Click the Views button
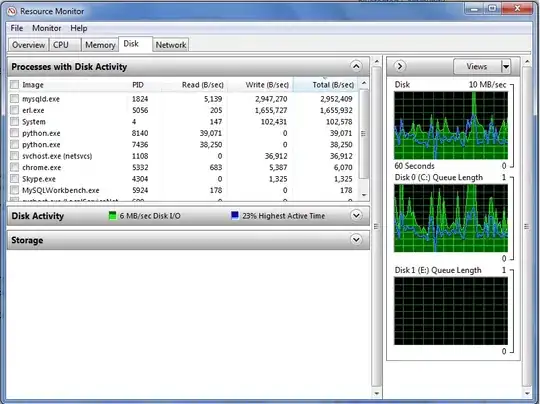The image size is (540, 404). pos(477,66)
